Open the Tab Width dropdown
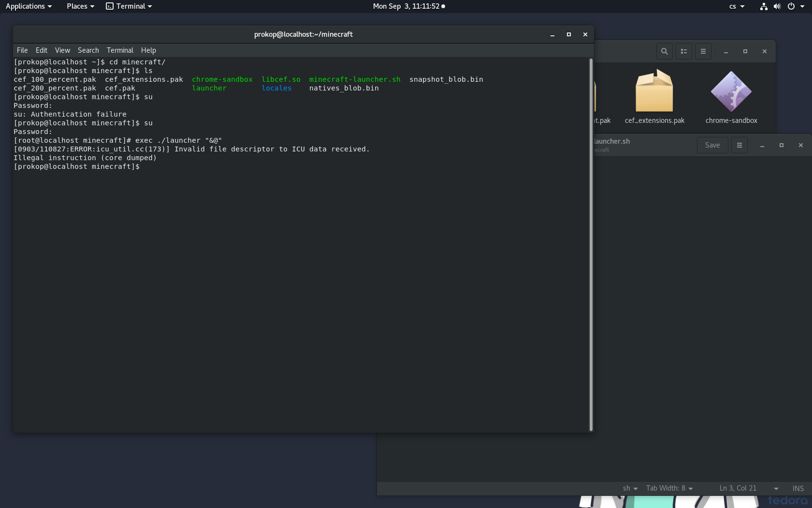This screenshot has height=508, width=812. (669, 488)
